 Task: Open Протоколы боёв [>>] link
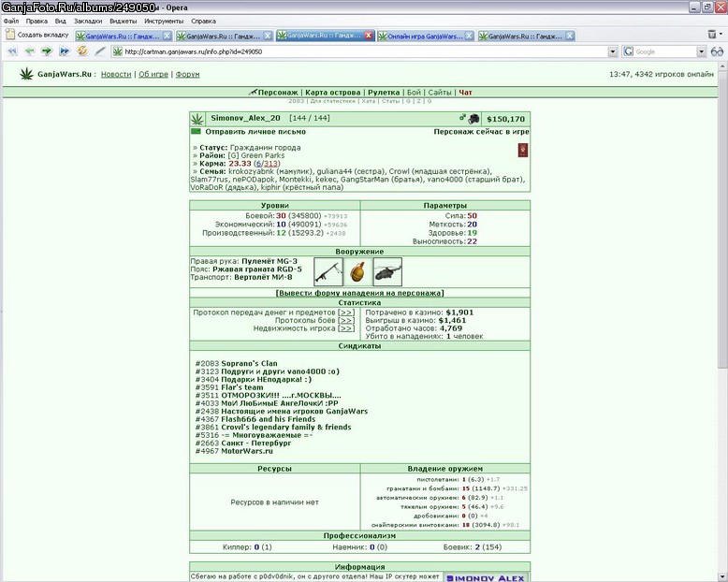(x=346, y=321)
